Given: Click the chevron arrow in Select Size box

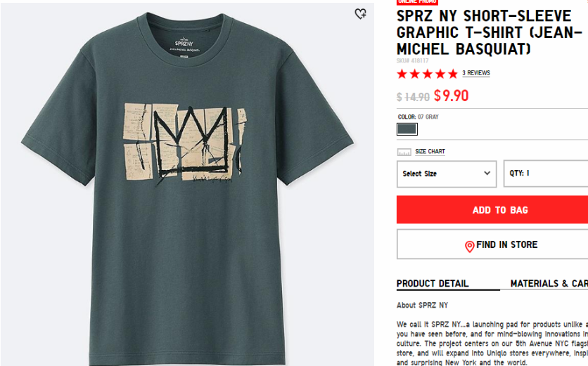Looking at the screenshot, I should (x=487, y=173).
